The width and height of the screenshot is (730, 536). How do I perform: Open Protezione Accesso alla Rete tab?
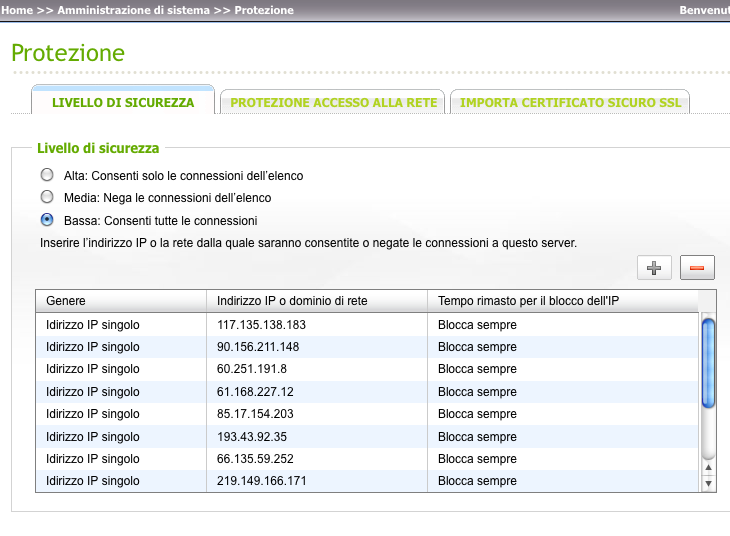333,102
